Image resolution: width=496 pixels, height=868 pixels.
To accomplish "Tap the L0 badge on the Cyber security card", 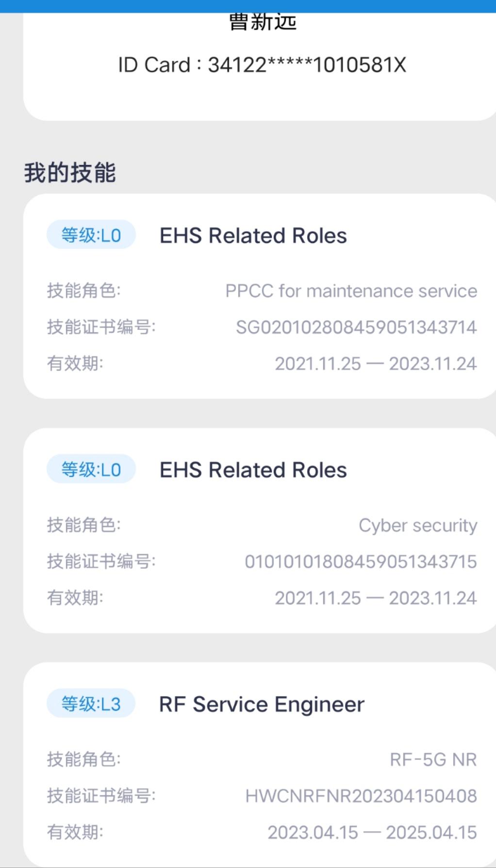I will [x=91, y=470].
